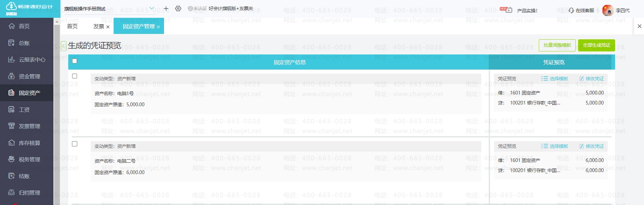Click the 批量调整模板 button
The width and height of the screenshot is (644, 205).
tap(557, 45)
